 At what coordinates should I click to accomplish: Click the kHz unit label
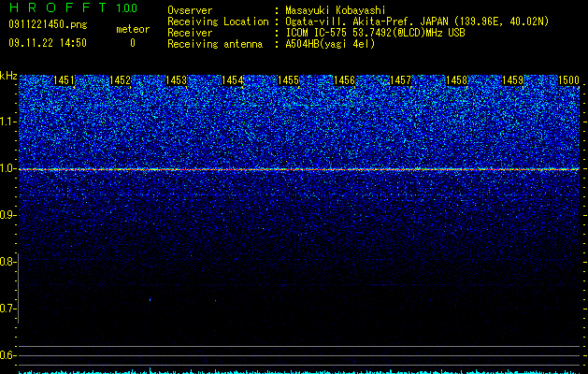click(8, 76)
